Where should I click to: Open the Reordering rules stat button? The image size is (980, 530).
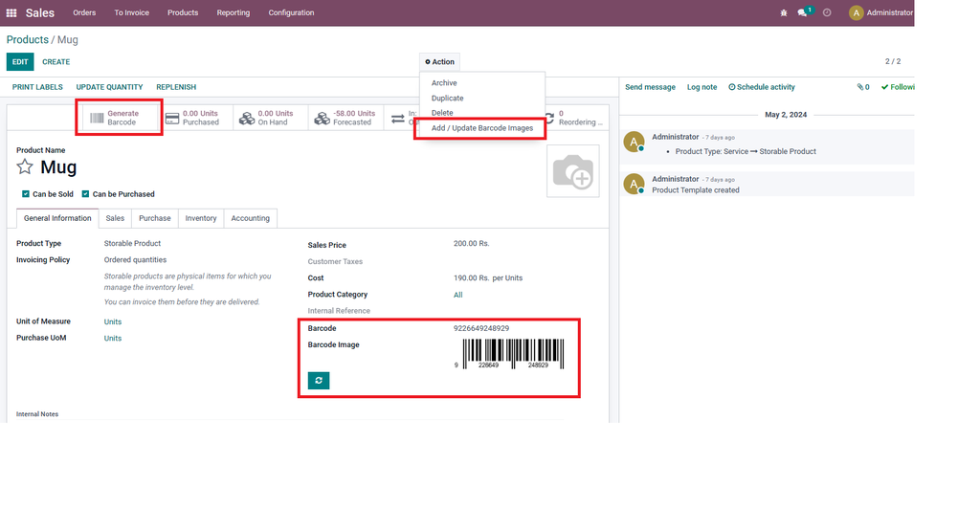click(575, 118)
